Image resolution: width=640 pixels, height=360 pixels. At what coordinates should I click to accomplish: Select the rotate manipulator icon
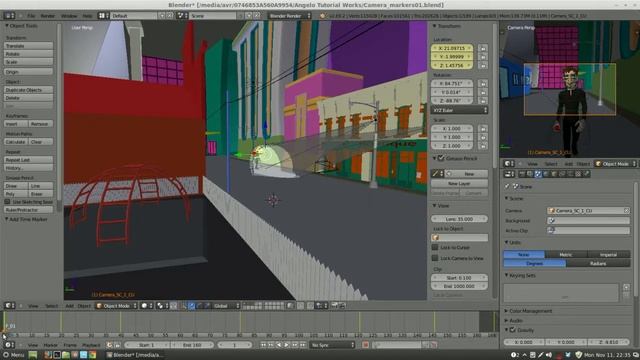click(199, 306)
